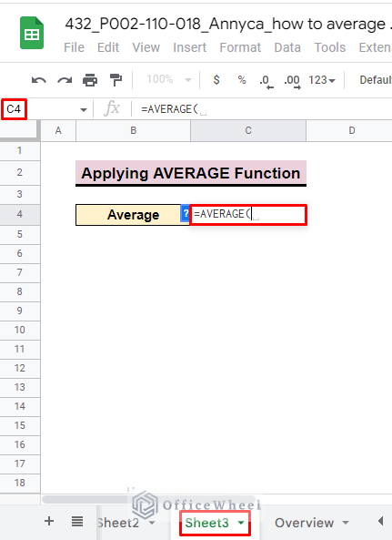Open the File menu
392x540 pixels.
[74, 47]
